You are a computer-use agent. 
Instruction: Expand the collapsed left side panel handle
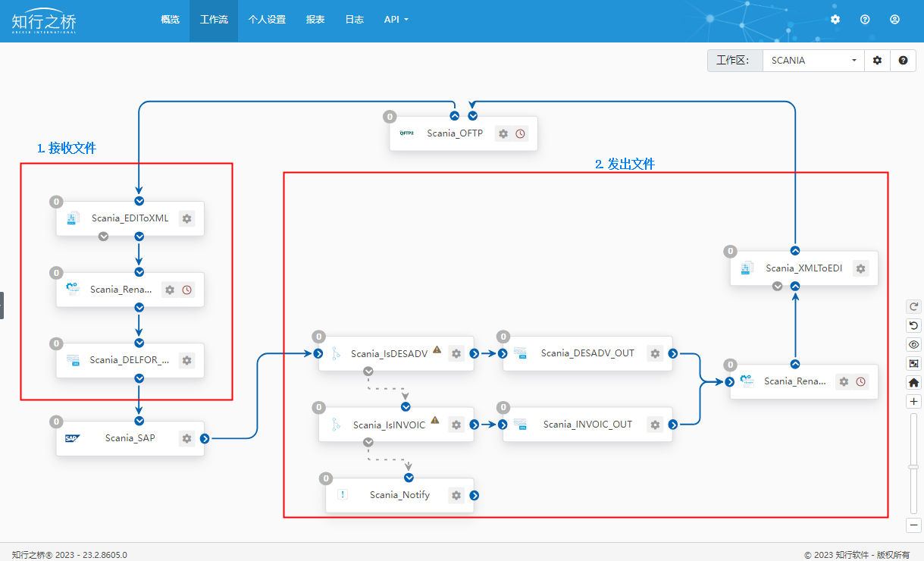[x=2, y=306]
